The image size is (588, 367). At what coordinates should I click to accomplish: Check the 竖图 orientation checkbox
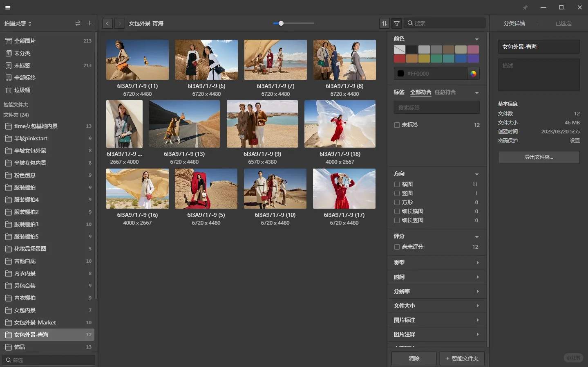[x=397, y=193]
